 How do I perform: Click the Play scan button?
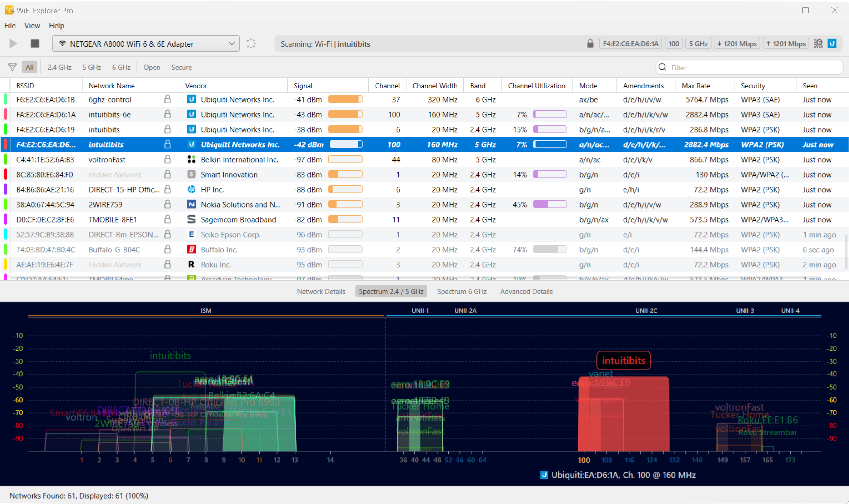pyautogui.click(x=13, y=43)
